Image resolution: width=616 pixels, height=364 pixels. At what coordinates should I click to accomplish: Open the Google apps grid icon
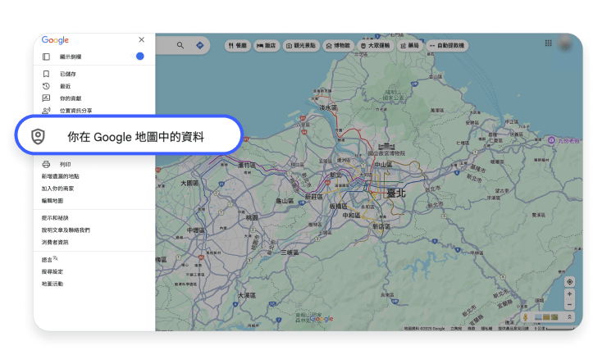[549, 43]
